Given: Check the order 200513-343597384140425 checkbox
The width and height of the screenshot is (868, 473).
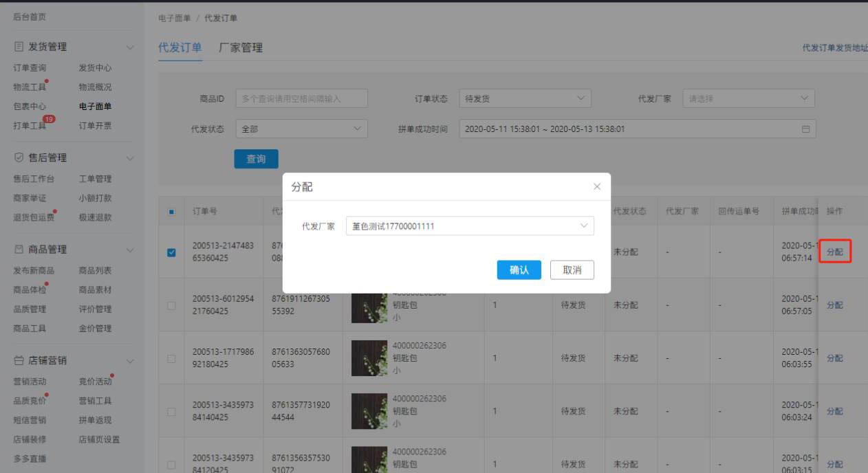Looking at the screenshot, I should point(171,411).
